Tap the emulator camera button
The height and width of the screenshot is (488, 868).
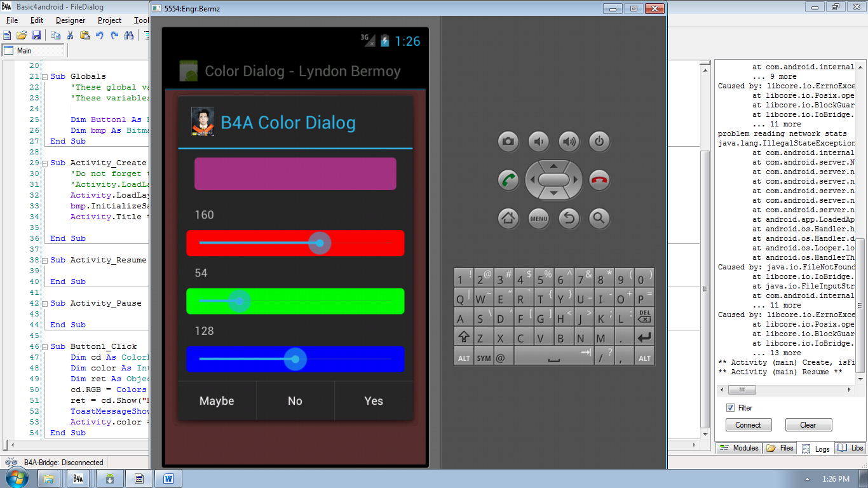click(508, 141)
